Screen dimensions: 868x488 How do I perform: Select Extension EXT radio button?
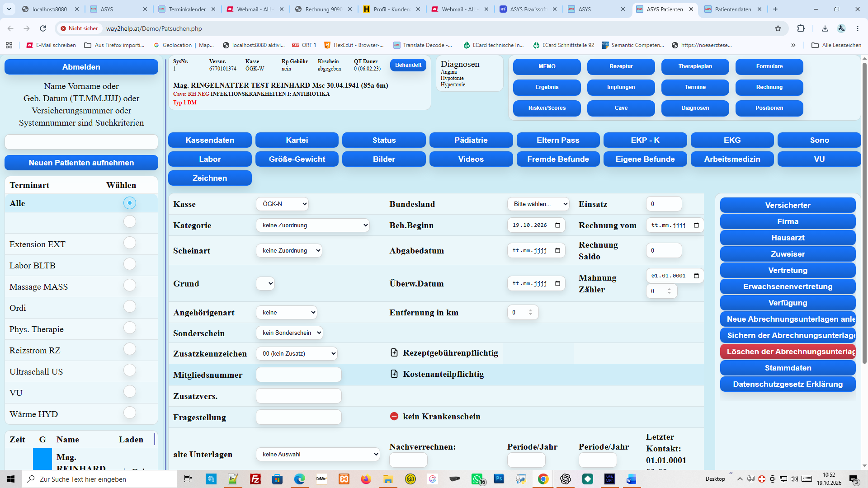(130, 243)
